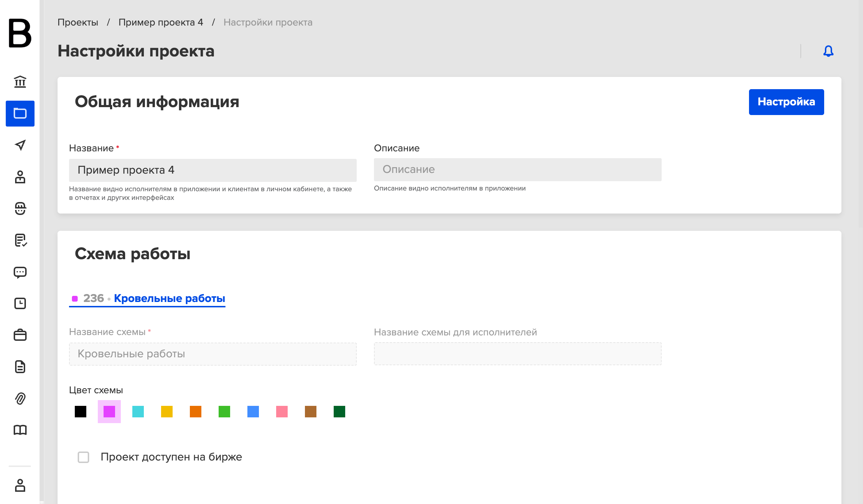Image resolution: width=863 pixels, height=504 pixels.
Task: Open the document page sidebar icon
Action: tap(20, 367)
